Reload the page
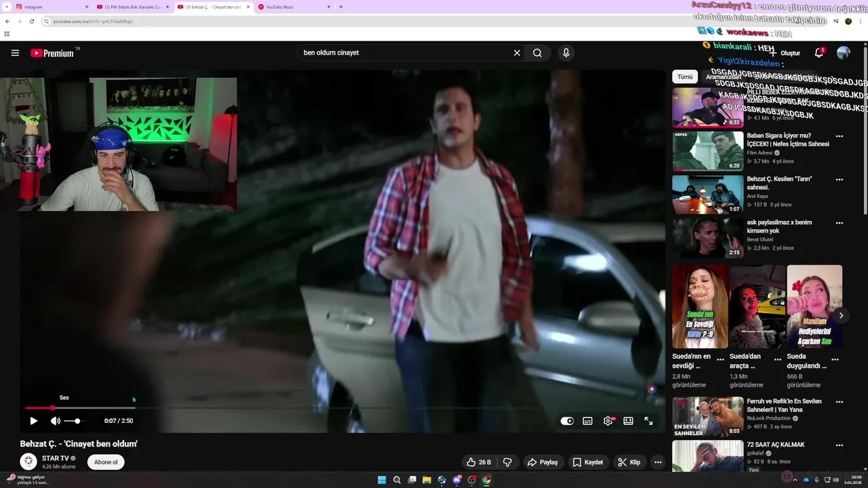The width and height of the screenshot is (868, 488). click(31, 21)
